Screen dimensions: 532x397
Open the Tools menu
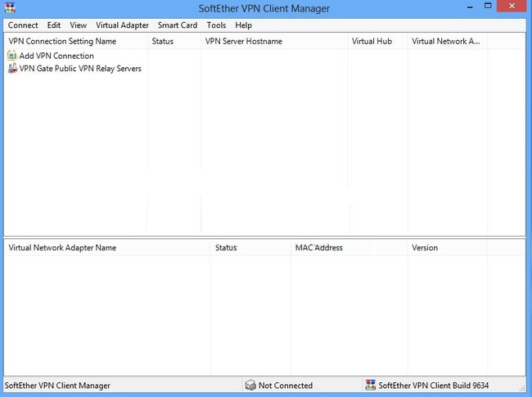[216, 25]
